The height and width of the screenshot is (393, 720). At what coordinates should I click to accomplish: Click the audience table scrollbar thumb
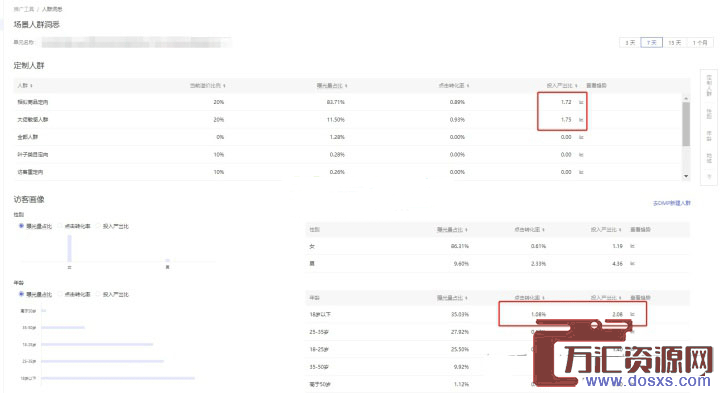click(x=686, y=124)
